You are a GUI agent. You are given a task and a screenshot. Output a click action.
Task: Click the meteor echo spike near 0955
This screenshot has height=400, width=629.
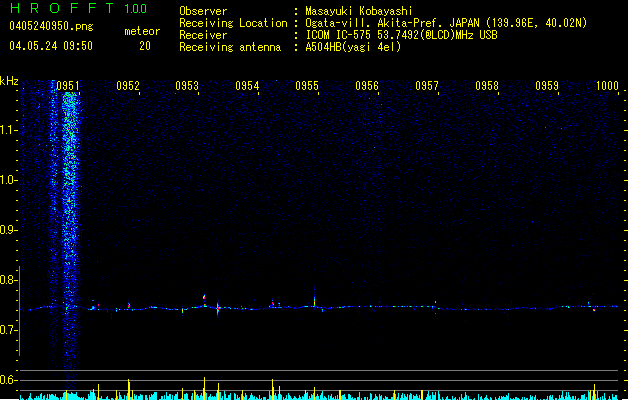[314, 299]
